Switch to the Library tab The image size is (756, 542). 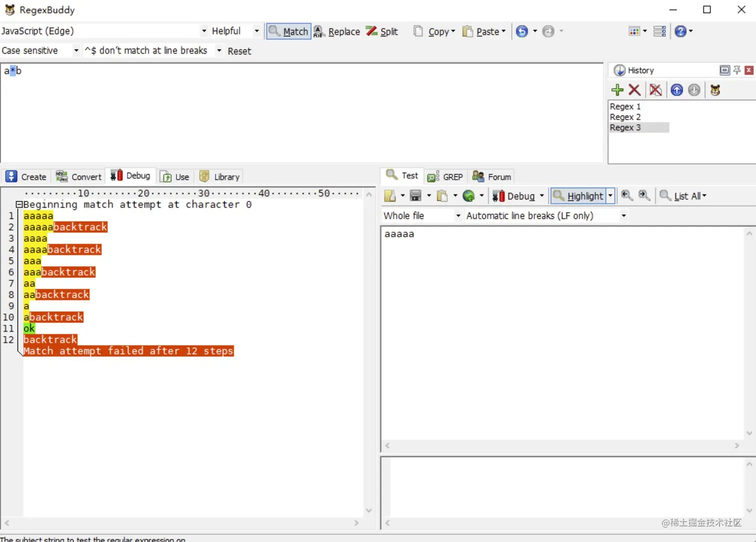(x=219, y=176)
